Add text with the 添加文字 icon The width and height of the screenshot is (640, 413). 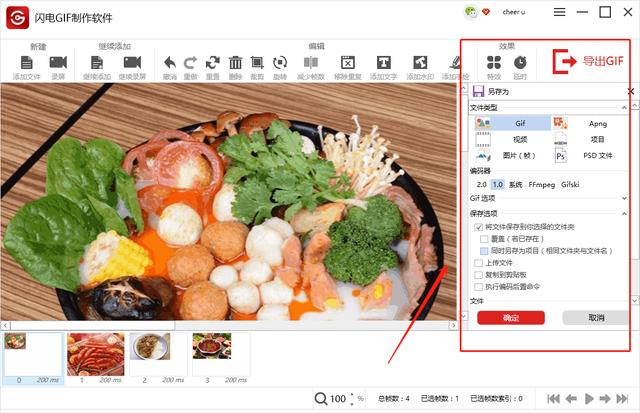[x=384, y=62]
